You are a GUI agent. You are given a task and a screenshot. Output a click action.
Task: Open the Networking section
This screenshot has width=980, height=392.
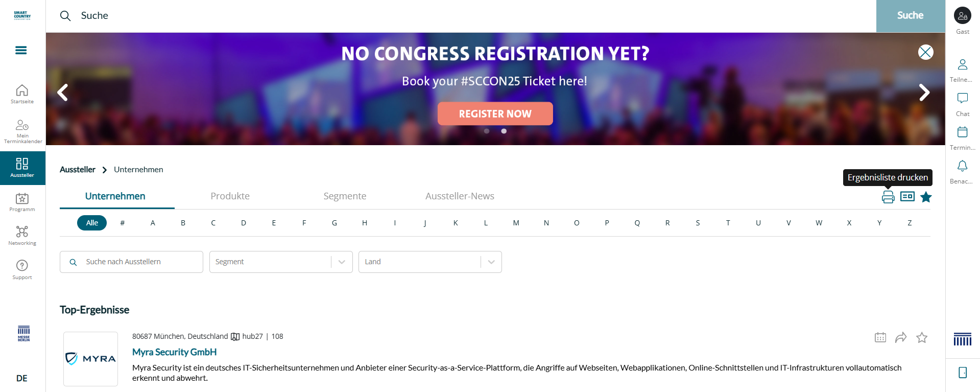tap(22, 236)
